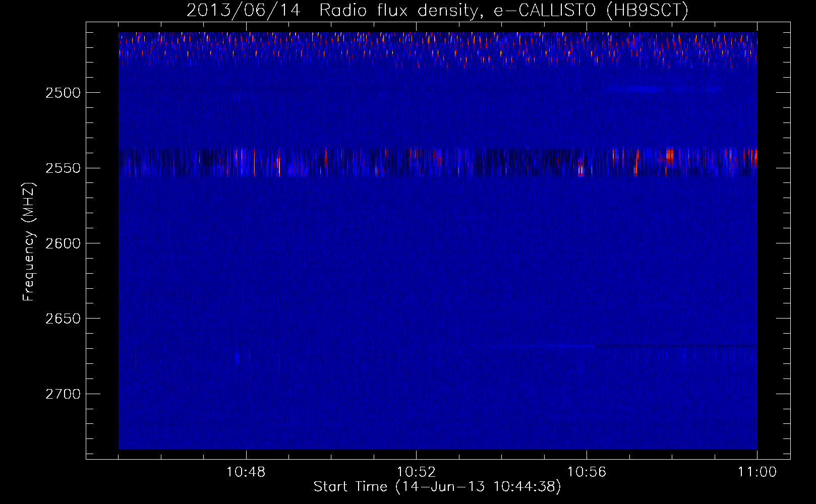Screen dimensions: 816x504
Task: Click the 2700 frequency tick label
Action: [63, 394]
